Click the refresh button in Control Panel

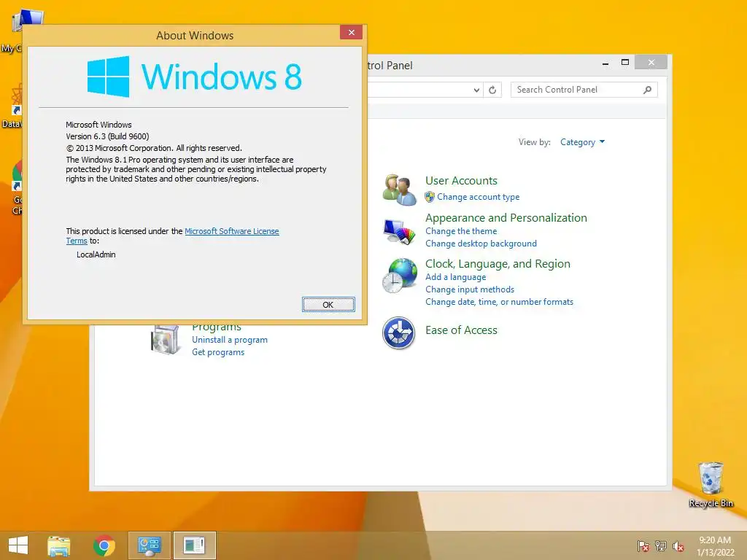click(492, 90)
